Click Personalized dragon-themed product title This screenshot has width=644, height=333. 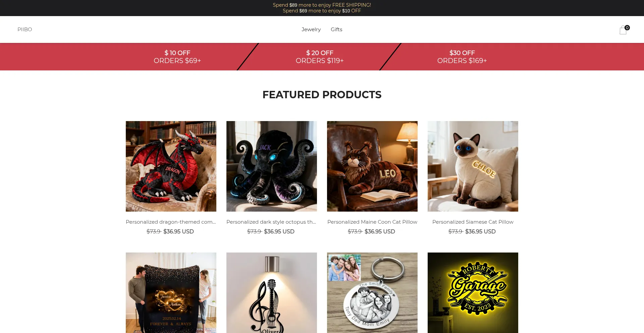pyautogui.click(x=171, y=222)
